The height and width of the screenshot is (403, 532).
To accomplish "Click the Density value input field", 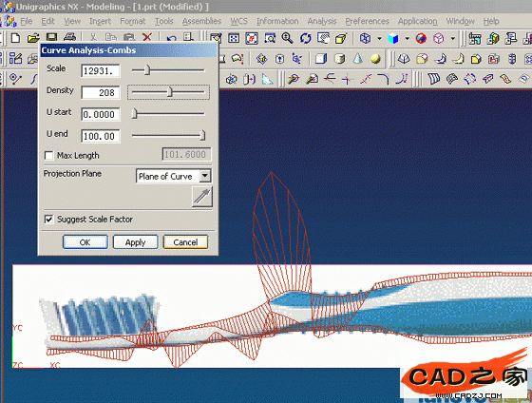I will 101,92.
